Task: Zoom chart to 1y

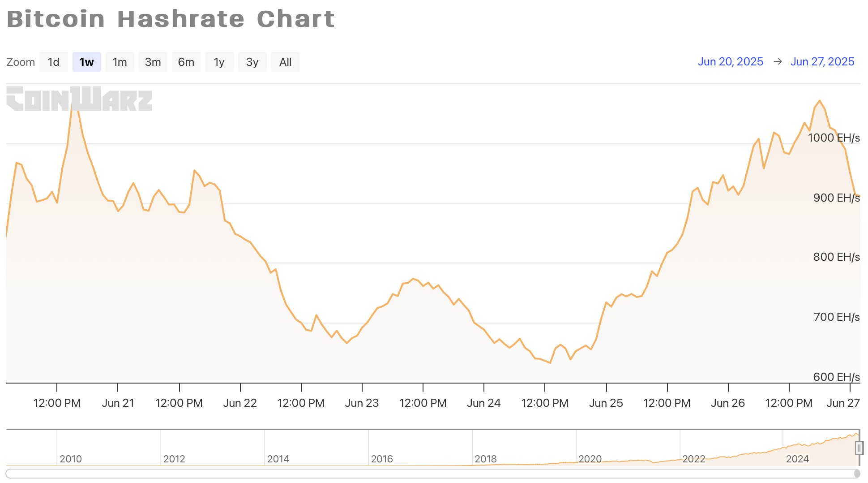Action: tap(219, 62)
